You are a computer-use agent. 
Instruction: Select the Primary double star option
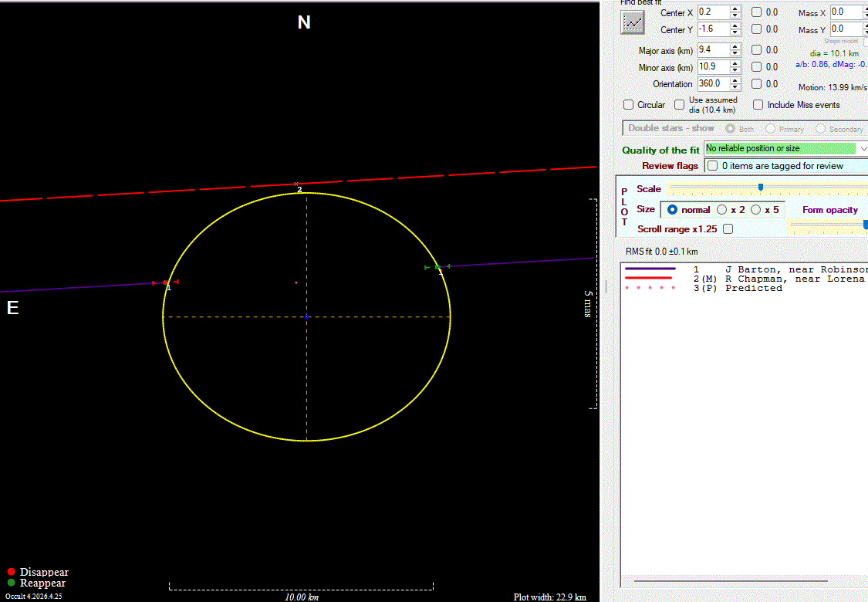tap(770, 128)
